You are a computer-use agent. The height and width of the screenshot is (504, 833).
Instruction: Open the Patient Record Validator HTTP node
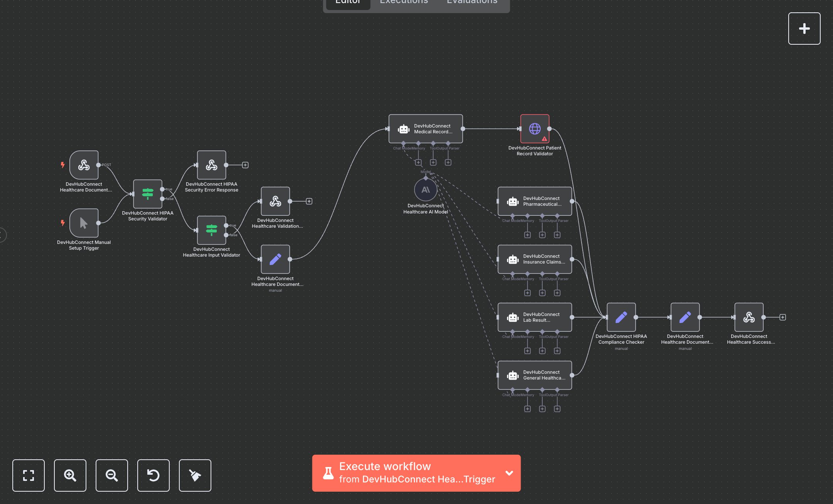point(535,129)
